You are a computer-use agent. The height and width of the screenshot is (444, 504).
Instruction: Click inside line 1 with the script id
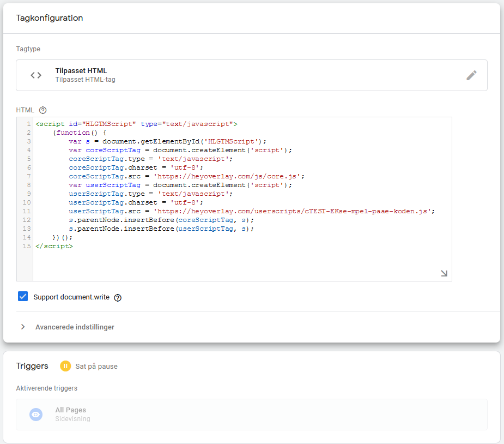(x=136, y=124)
